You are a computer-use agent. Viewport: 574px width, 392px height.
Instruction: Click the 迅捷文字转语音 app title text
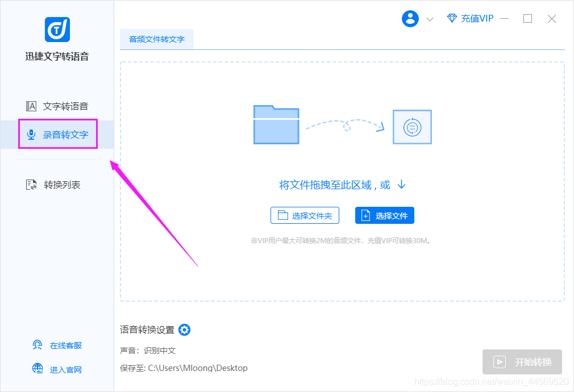tap(57, 56)
